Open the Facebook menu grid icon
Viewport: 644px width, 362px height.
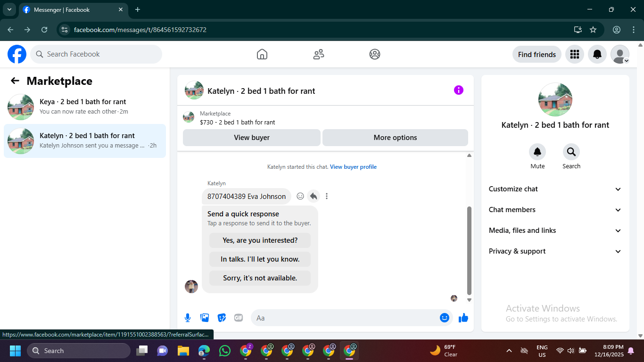[x=575, y=54]
